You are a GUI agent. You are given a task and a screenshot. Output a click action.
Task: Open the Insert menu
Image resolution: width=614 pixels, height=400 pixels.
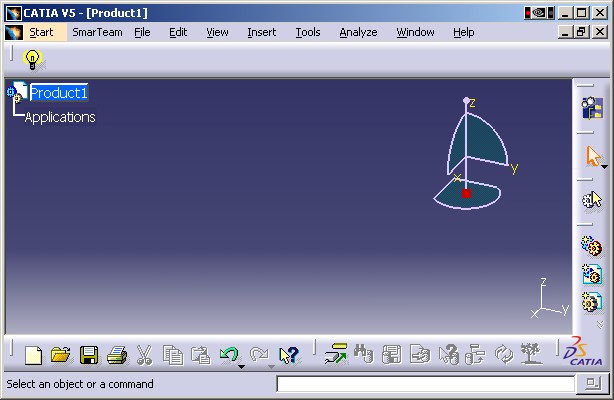262,32
